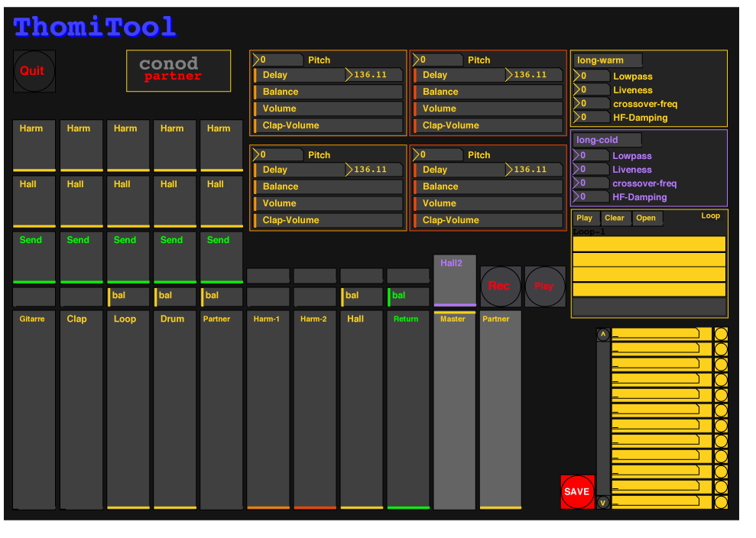The width and height of the screenshot is (756, 538).
Task: Click the v scroll-down arrow of preset list
Action: [602, 502]
